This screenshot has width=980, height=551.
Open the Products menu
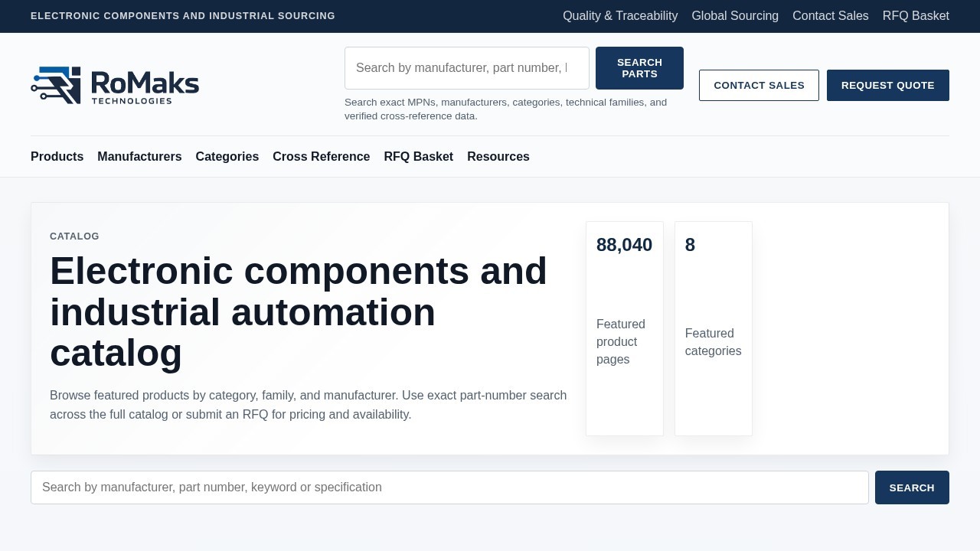(x=57, y=157)
